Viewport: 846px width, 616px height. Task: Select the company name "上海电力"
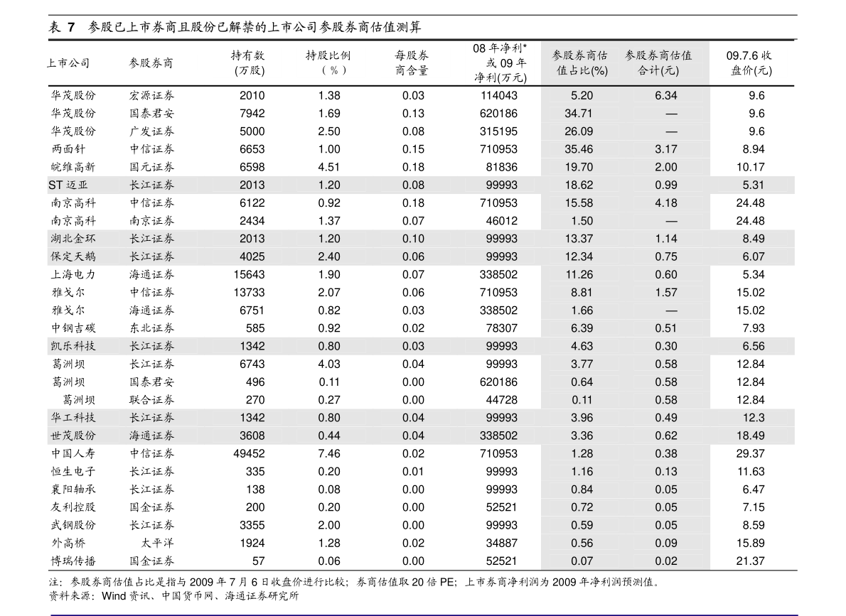point(73,274)
